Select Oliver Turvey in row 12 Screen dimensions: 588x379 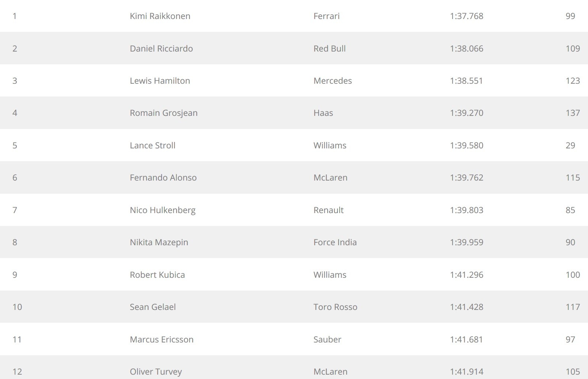pyautogui.click(x=156, y=372)
